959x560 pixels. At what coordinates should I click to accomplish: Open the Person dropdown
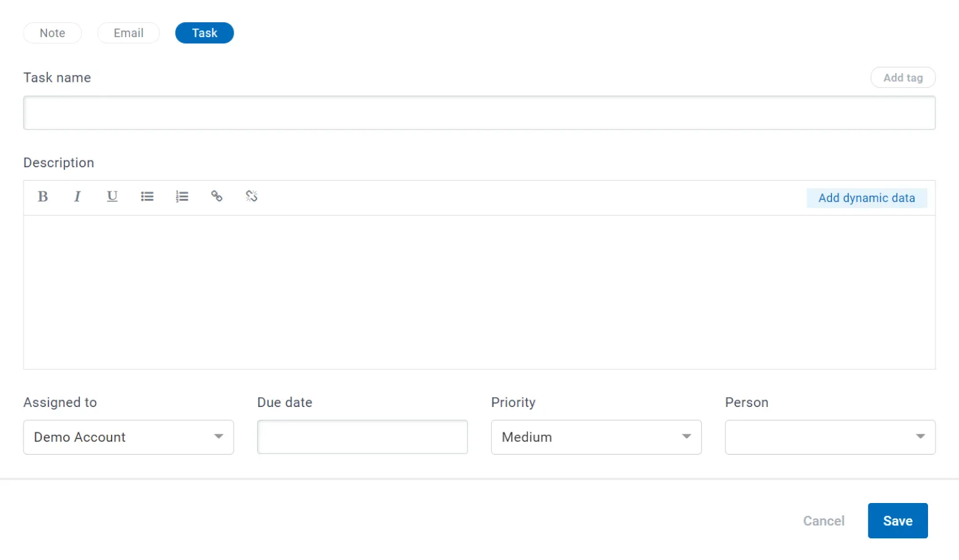(830, 437)
